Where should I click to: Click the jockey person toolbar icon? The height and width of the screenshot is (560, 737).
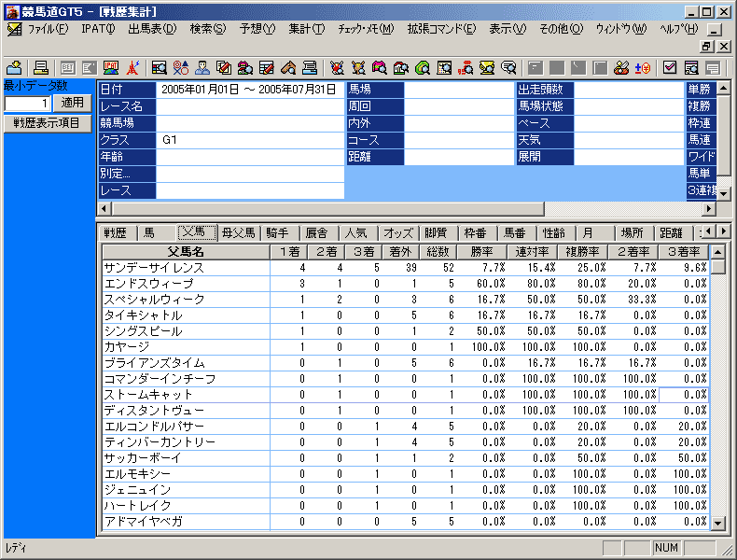tap(202, 67)
